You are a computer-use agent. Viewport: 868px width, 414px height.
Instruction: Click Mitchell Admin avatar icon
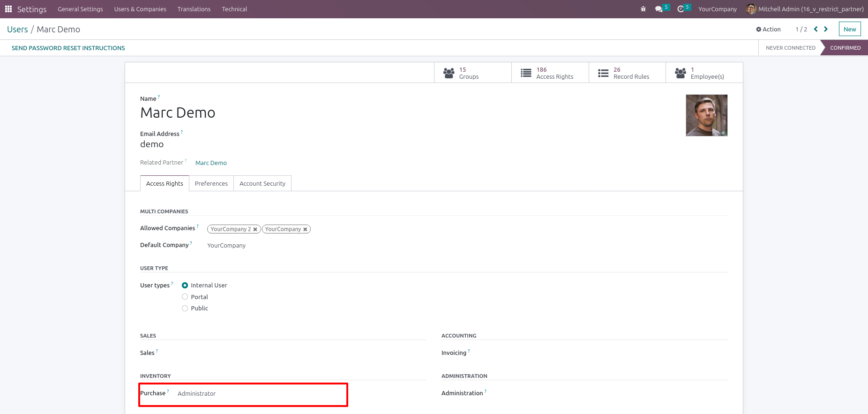751,9
